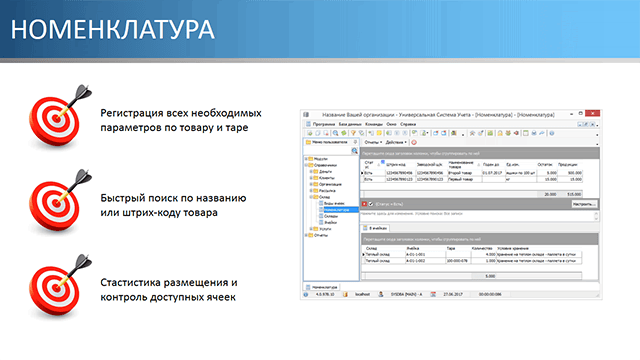
Task: Expand the Отчеты tree folder
Action: 306,235
